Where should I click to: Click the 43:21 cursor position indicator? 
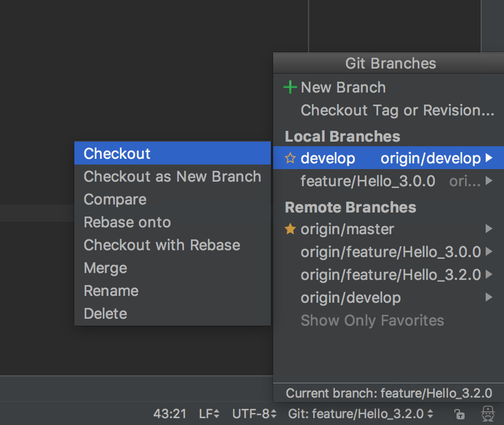pyautogui.click(x=170, y=414)
